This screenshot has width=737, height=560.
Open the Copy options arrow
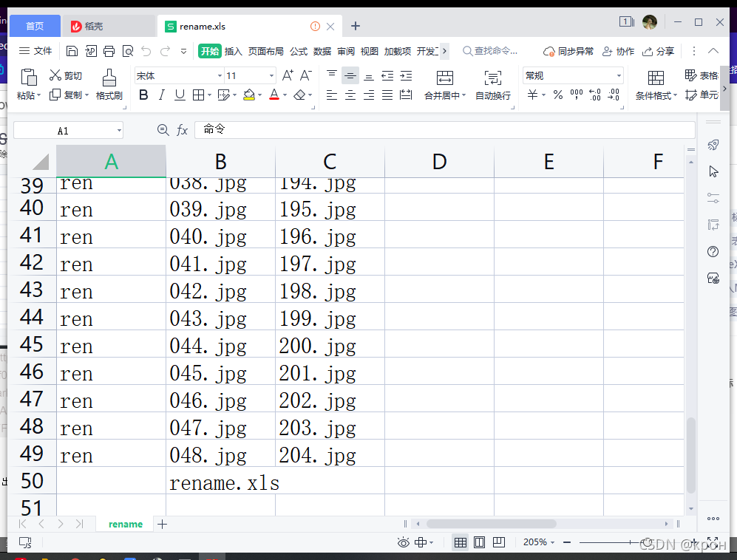pyautogui.click(x=86, y=95)
